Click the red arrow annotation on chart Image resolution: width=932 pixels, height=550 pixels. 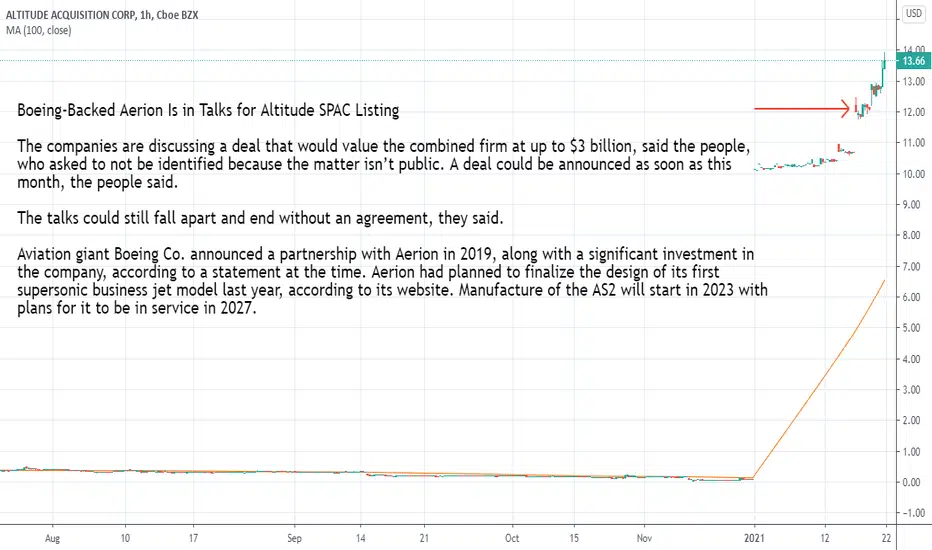click(x=802, y=109)
